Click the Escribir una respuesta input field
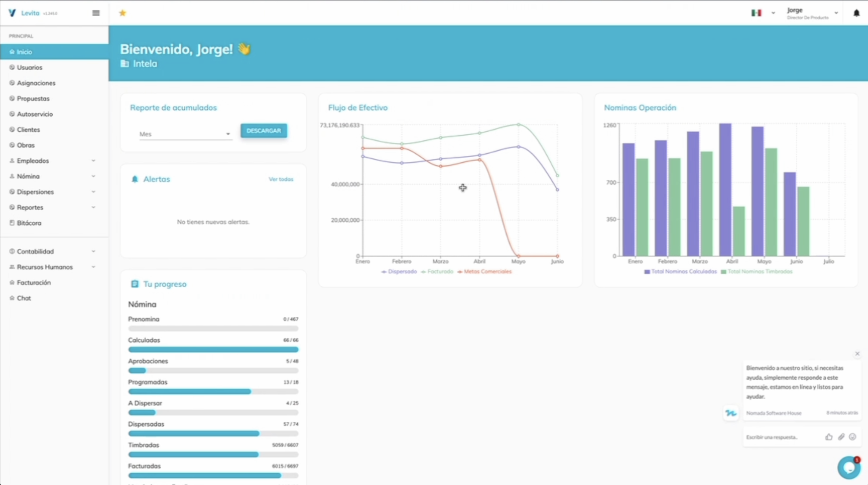Screen dimensions: 868x485 773,436
